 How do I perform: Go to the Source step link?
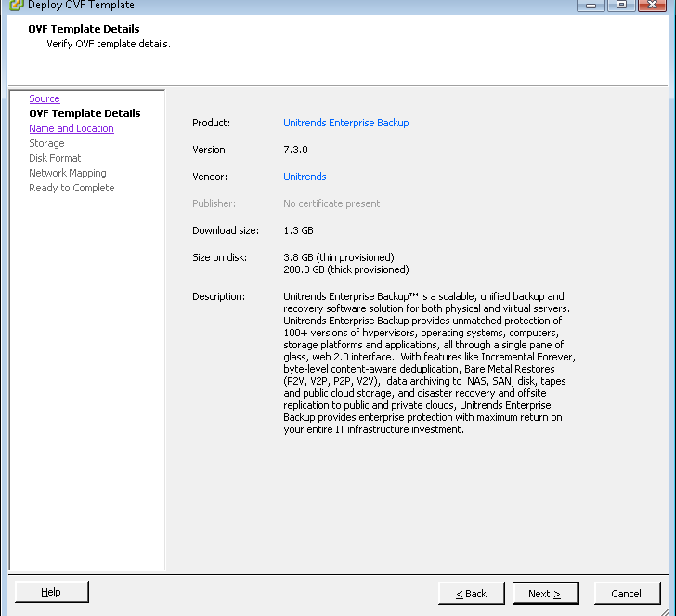coord(45,98)
